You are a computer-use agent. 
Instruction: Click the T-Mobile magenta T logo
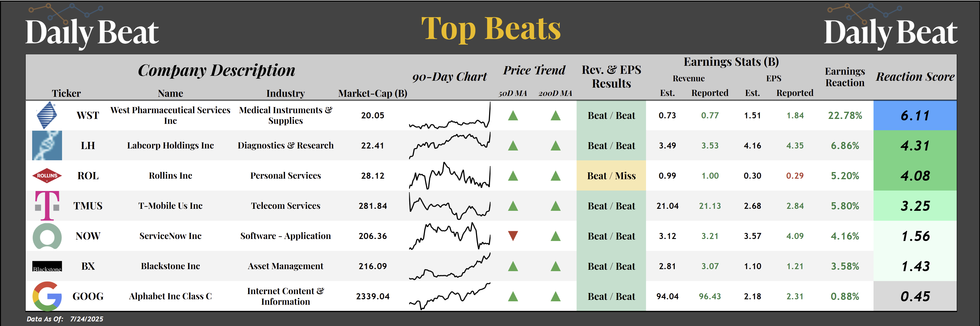[x=47, y=206]
